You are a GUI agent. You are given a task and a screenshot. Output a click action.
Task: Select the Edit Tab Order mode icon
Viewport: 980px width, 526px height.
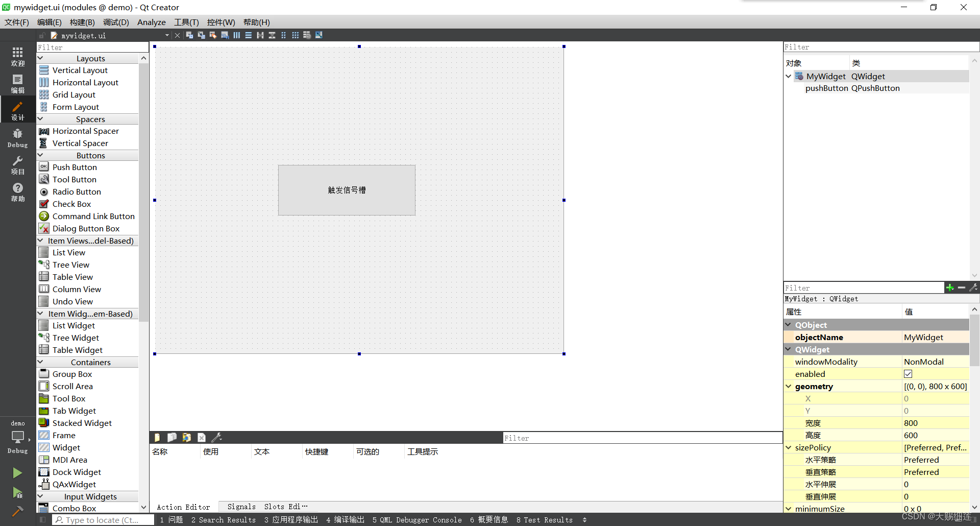pos(225,35)
